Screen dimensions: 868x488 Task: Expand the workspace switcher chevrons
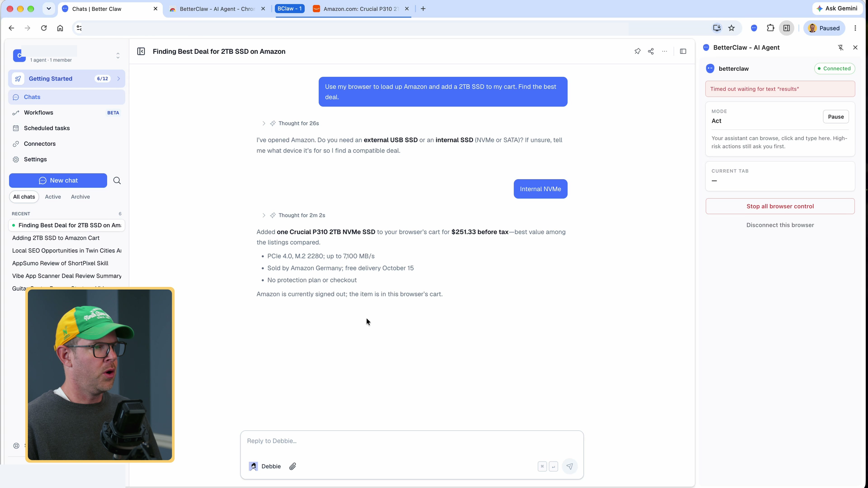118,56
